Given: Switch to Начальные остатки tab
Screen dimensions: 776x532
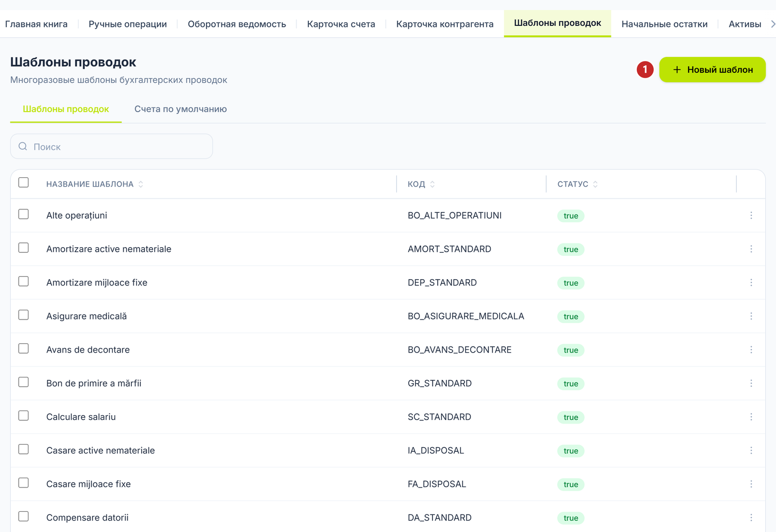Looking at the screenshot, I should tap(664, 24).
